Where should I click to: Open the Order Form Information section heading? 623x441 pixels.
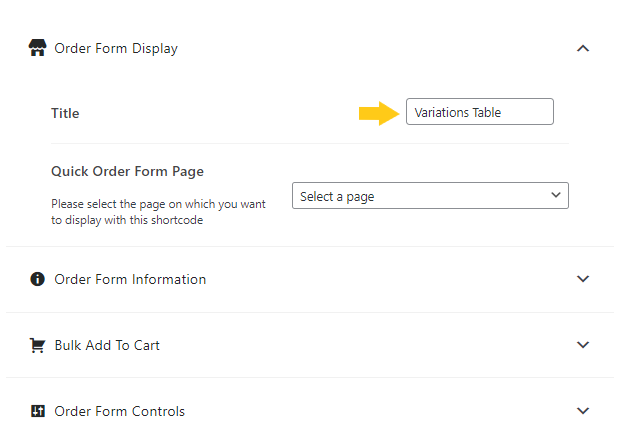coord(130,279)
